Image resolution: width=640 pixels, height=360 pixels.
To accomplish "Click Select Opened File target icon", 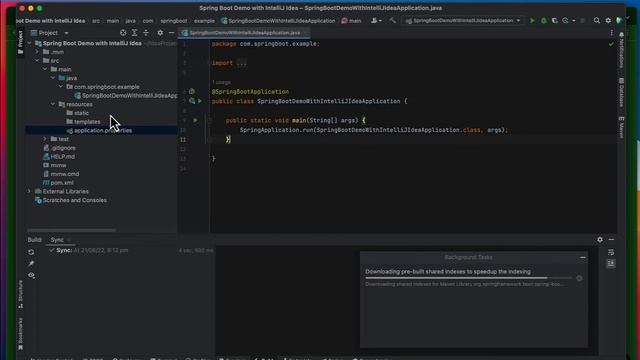I will (x=123, y=33).
